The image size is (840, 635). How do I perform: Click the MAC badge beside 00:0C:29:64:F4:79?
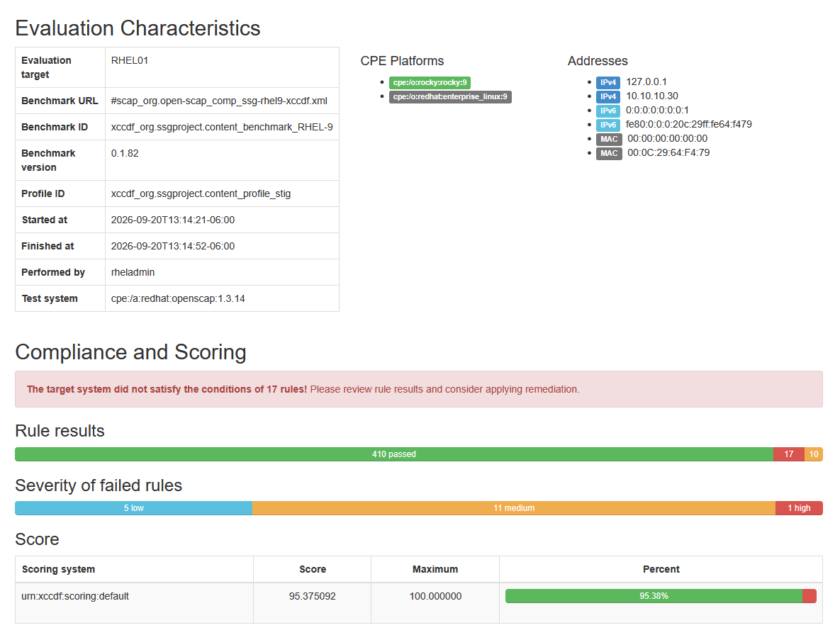[609, 153]
